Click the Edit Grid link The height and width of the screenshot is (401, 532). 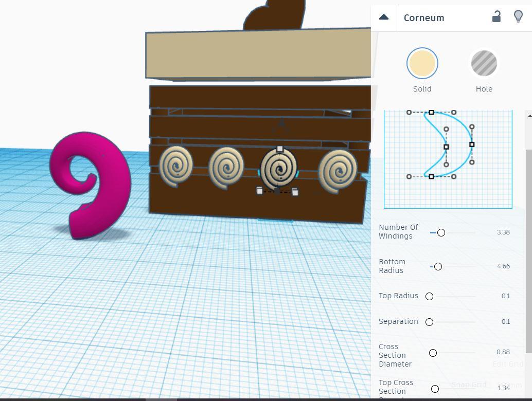coord(508,364)
